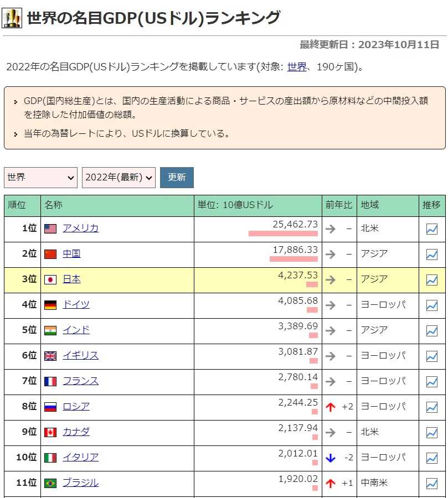The width and height of the screenshot is (448, 498).
Task: Open the trend chart icon for インド
Action: [431, 331]
